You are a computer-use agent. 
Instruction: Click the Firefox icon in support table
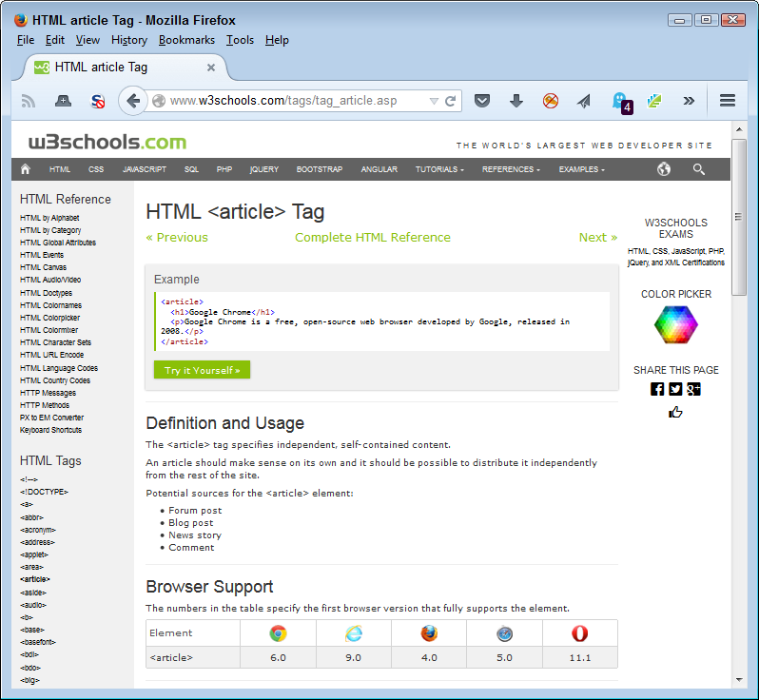[429, 632]
